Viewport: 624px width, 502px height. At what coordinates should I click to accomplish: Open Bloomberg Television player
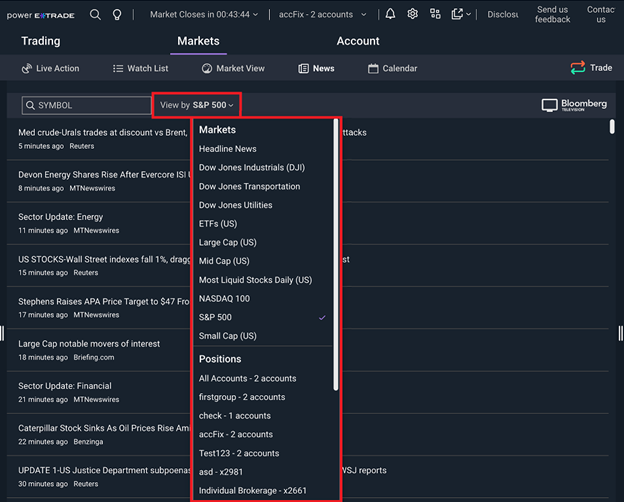pos(574,105)
